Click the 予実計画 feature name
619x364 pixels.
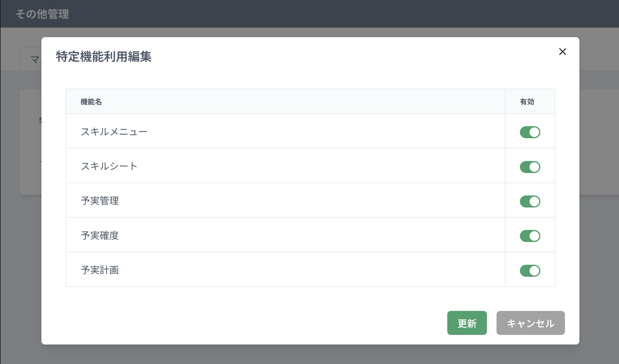point(100,270)
